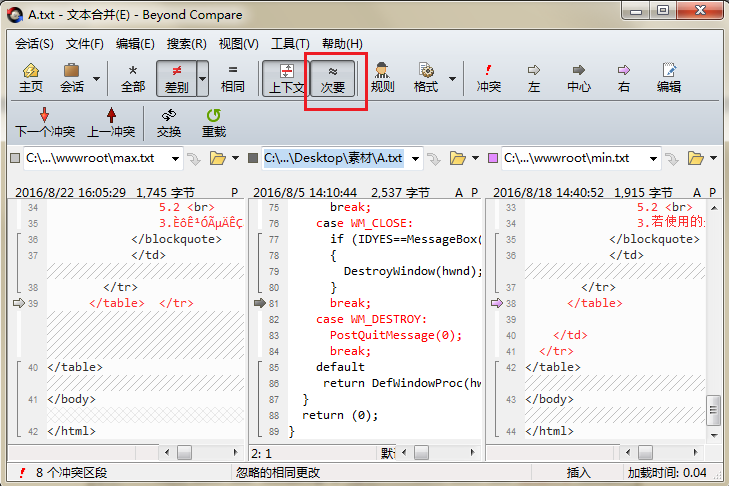Expand the max.txt path dropdown

(175, 159)
